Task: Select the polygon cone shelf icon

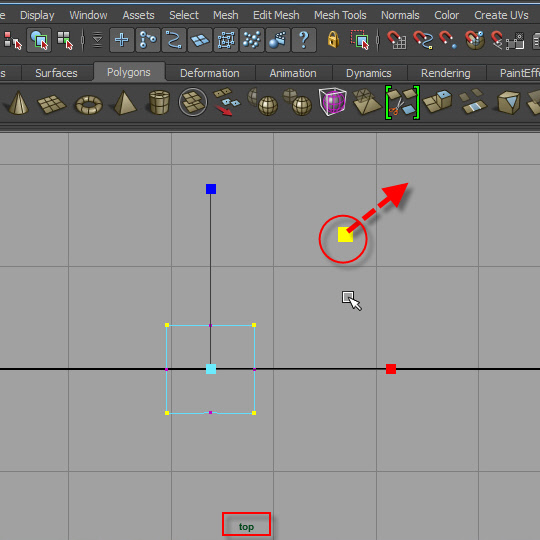Action: coord(18,102)
